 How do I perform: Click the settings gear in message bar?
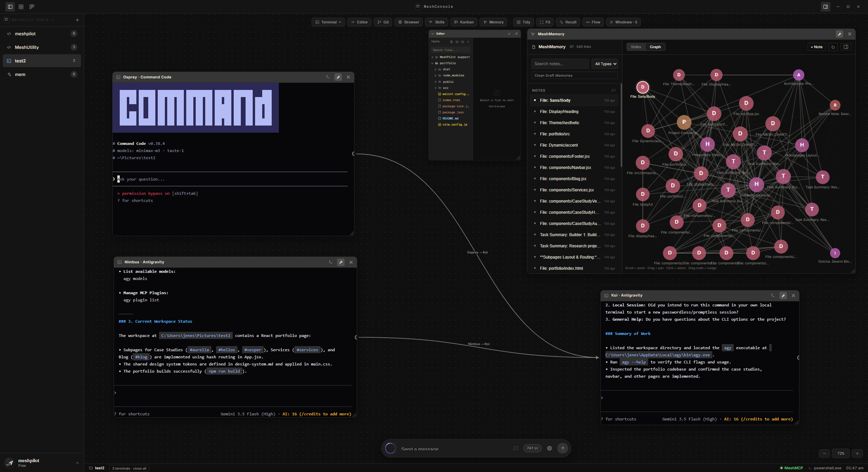coord(549,448)
